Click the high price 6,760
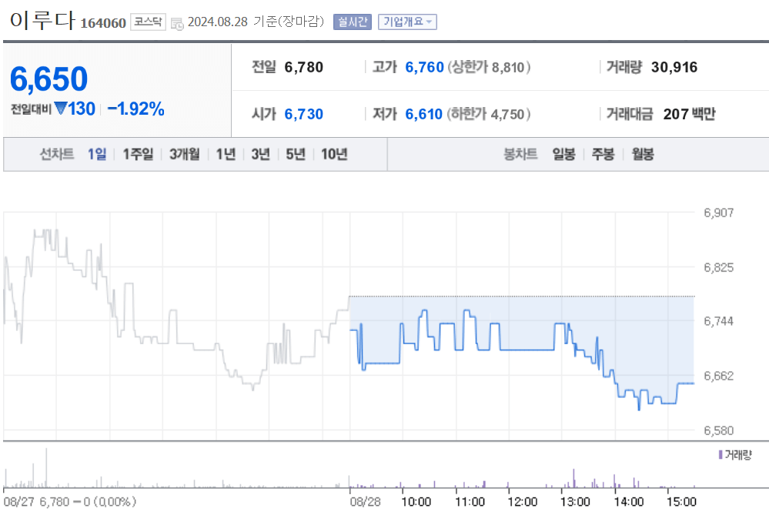The image size is (769, 532). point(424,67)
